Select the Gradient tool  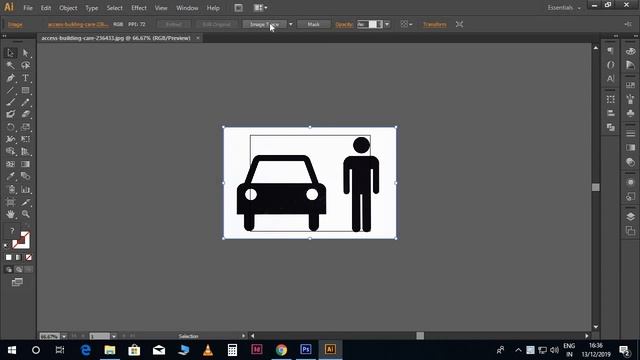click(25, 164)
